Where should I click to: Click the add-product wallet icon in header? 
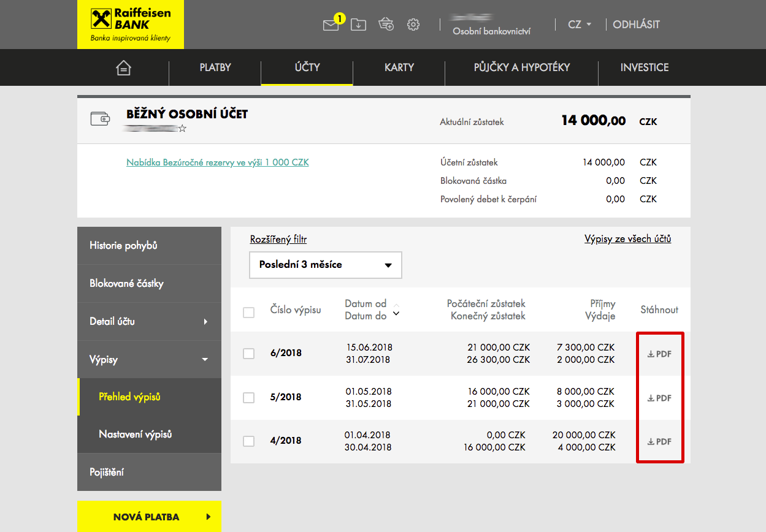point(386,25)
